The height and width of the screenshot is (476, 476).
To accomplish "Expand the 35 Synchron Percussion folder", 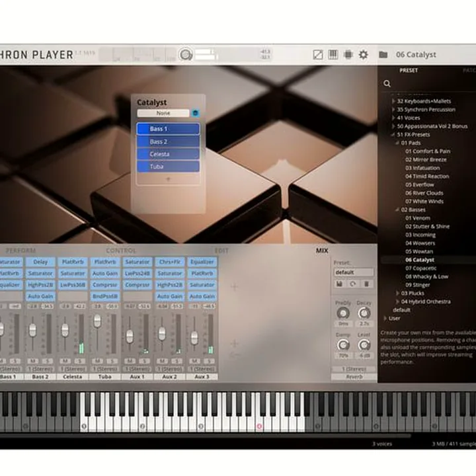I will 393,109.
